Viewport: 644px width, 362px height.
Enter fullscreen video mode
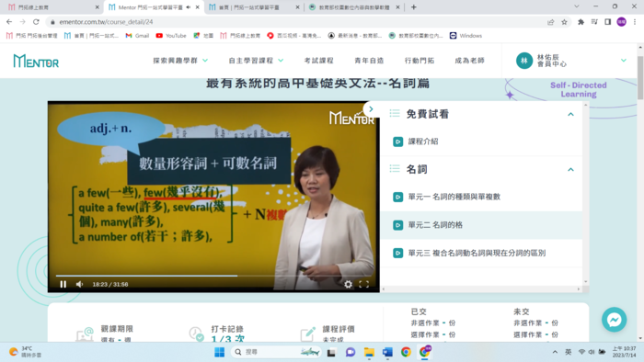364,284
